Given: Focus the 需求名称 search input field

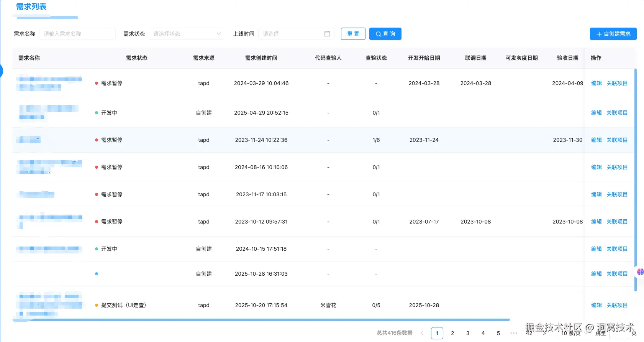Looking at the screenshot, I should [x=77, y=34].
